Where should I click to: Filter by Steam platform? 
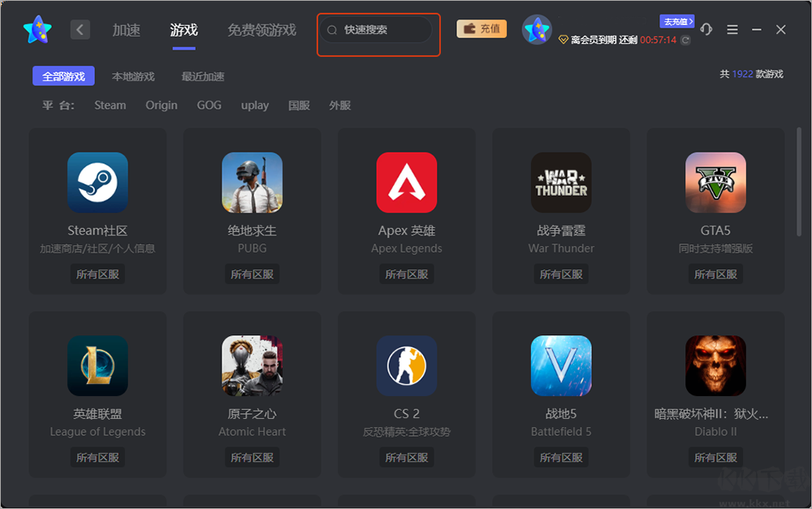pyautogui.click(x=110, y=105)
